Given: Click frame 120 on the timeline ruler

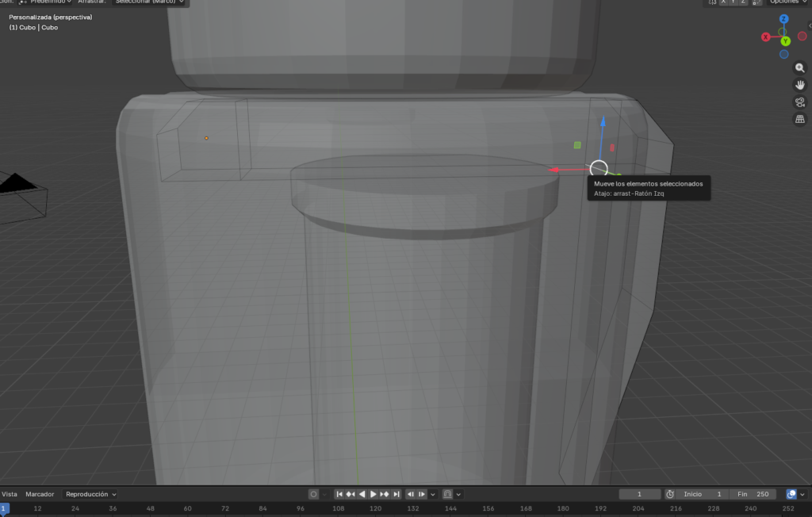Looking at the screenshot, I should (375, 509).
